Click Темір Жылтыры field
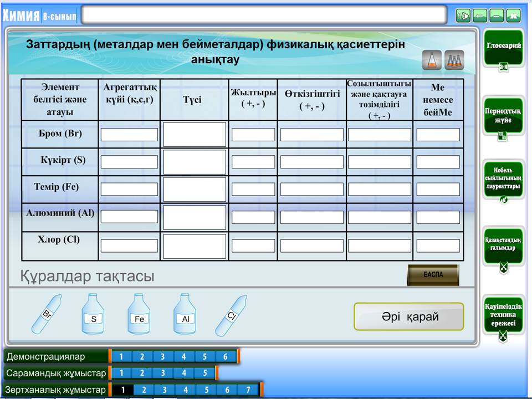532x399 pixels. (x=253, y=190)
